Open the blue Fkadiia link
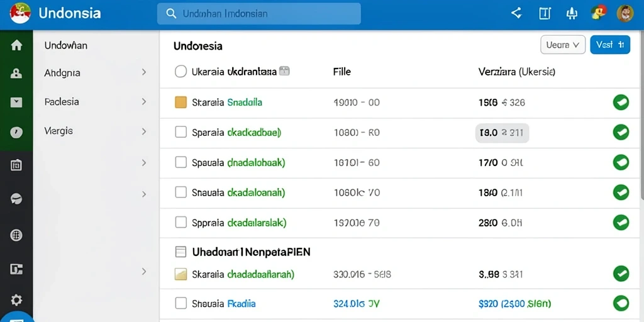 [241, 304]
